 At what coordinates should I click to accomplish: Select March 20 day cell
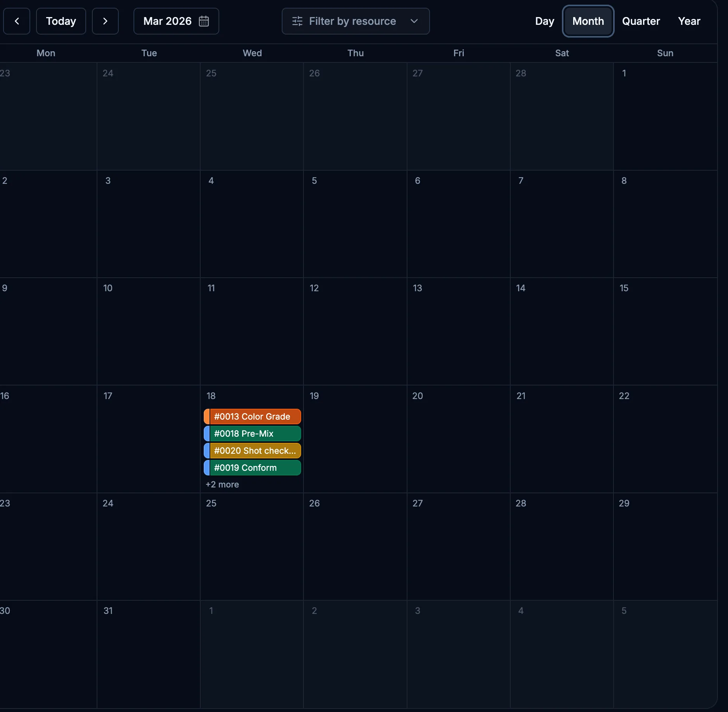pyautogui.click(x=458, y=439)
